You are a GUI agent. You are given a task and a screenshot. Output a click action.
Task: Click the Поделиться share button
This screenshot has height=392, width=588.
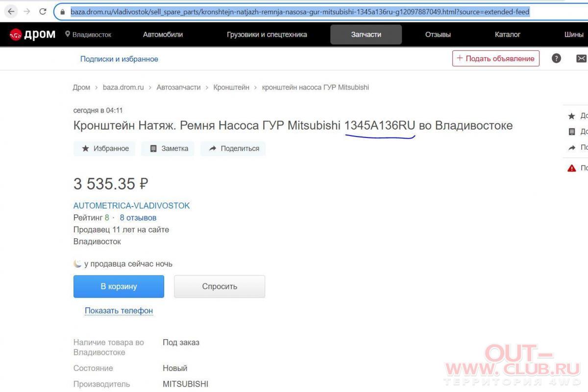(233, 148)
